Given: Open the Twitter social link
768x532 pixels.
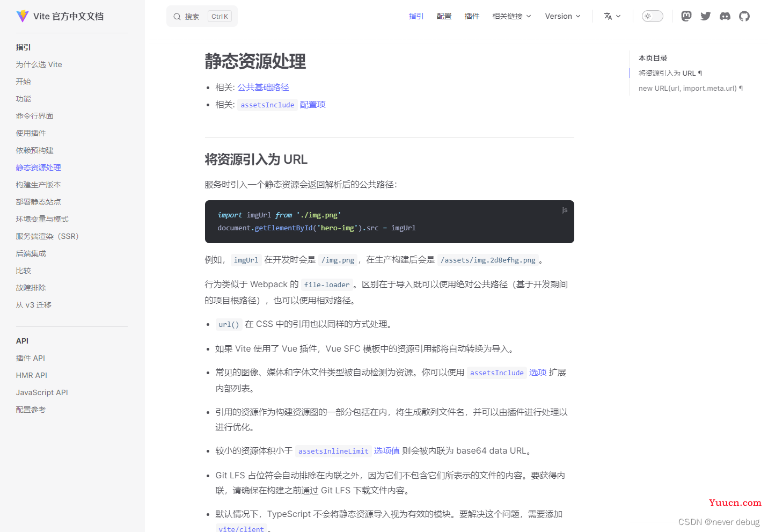Looking at the screenshot, I should click(706, 16).
